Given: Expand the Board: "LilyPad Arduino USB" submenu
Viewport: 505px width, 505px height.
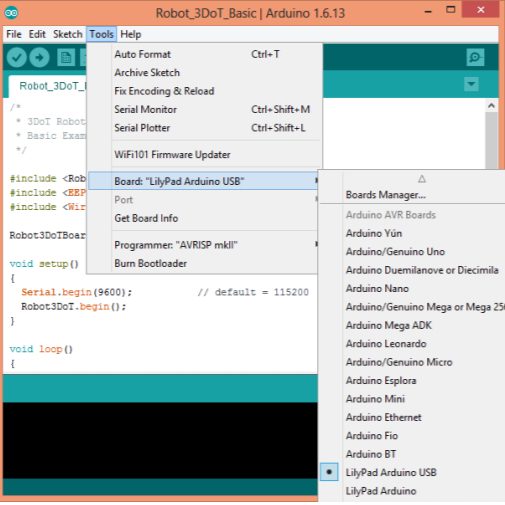Looking at the screenshot, I should [x=203, y=181].
